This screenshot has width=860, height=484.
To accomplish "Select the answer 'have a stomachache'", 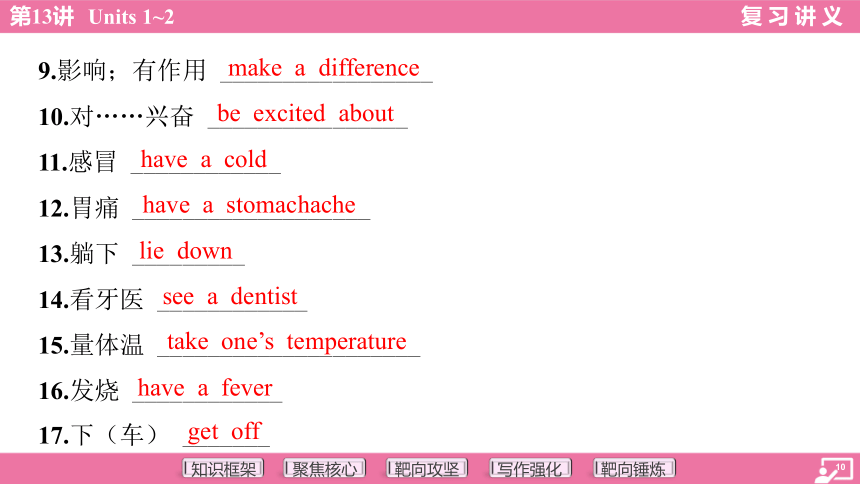I will pyautogui.click(x=249, y=205).
